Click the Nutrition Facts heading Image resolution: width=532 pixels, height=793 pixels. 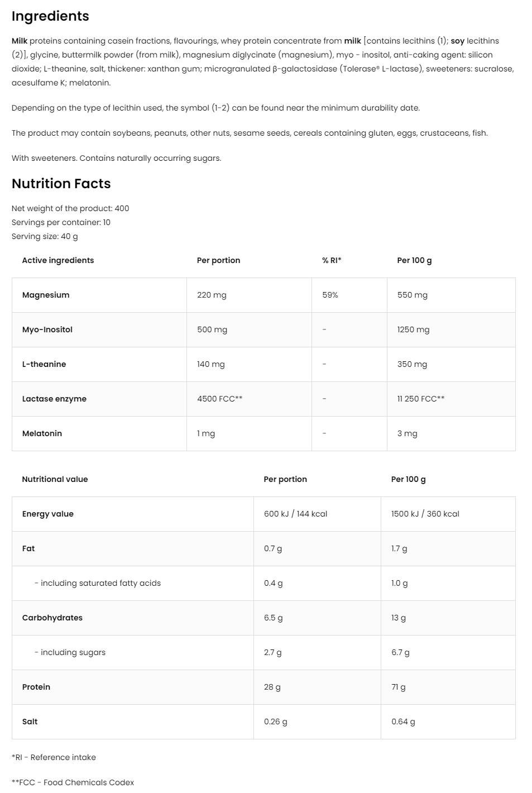pyautogui.click(x=61, y=184)
